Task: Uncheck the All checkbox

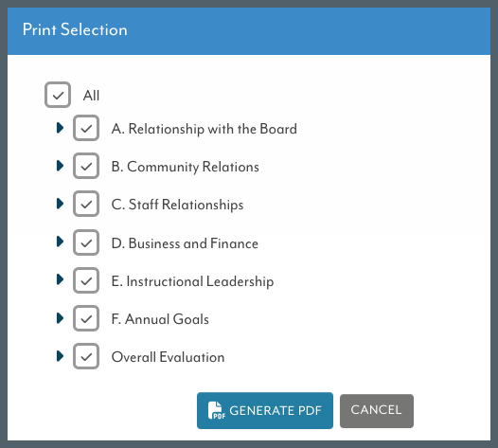Action: (x=58, y=95)
